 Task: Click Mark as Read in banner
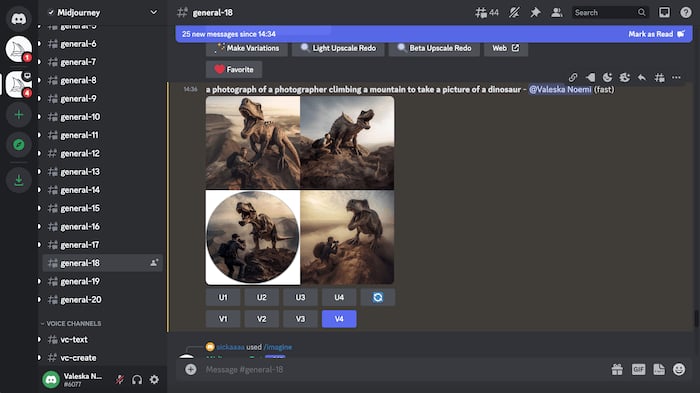(x=656, y=34)
